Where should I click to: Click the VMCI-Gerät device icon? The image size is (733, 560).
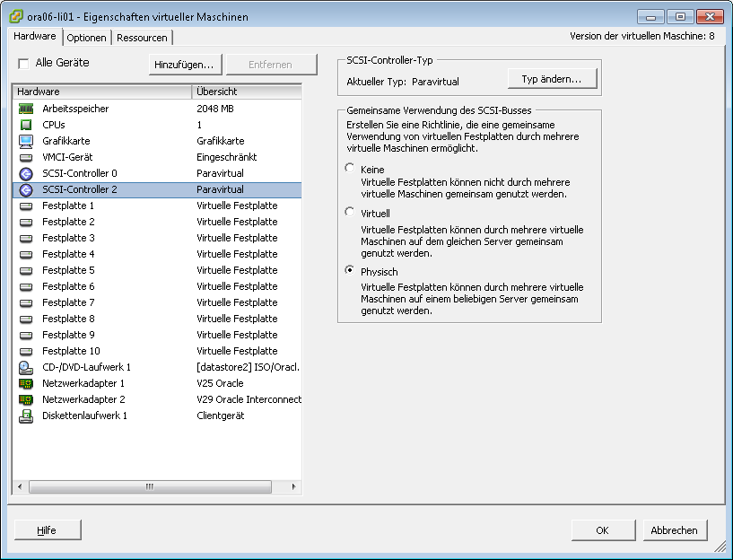tap(25, 157)
